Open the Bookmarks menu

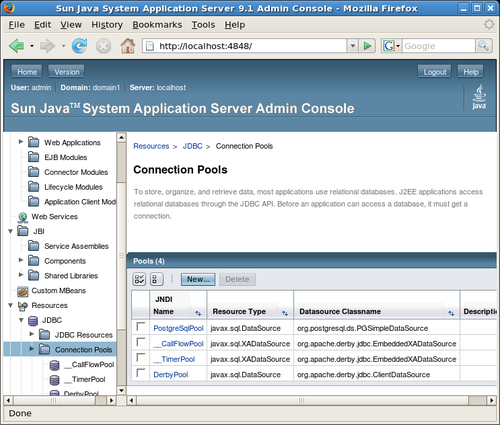[x=157, y=25]
